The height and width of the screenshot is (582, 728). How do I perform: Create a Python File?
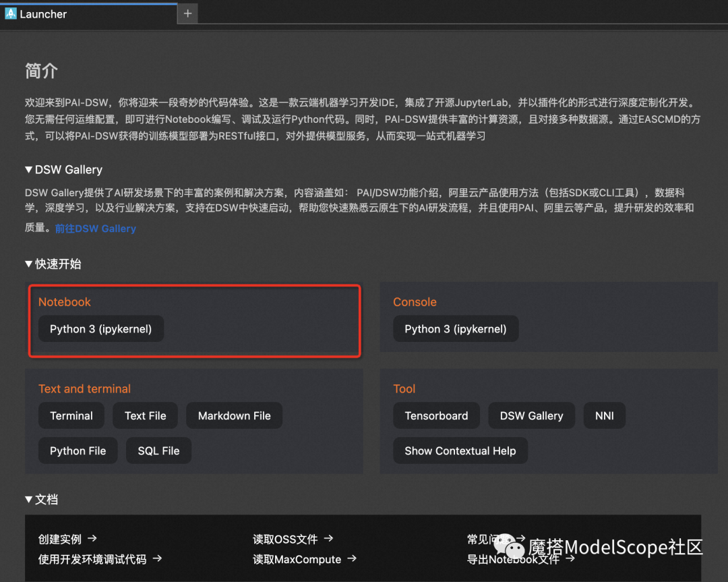(x=78, y=450)
